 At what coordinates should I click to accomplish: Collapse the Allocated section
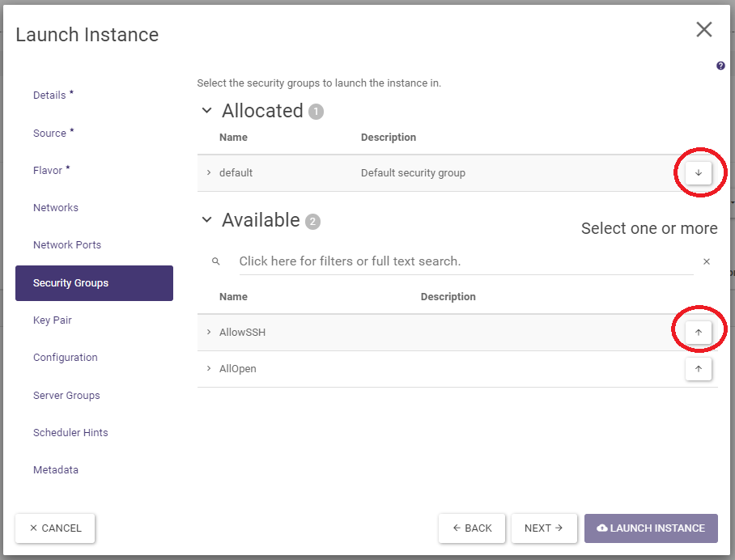206,111
